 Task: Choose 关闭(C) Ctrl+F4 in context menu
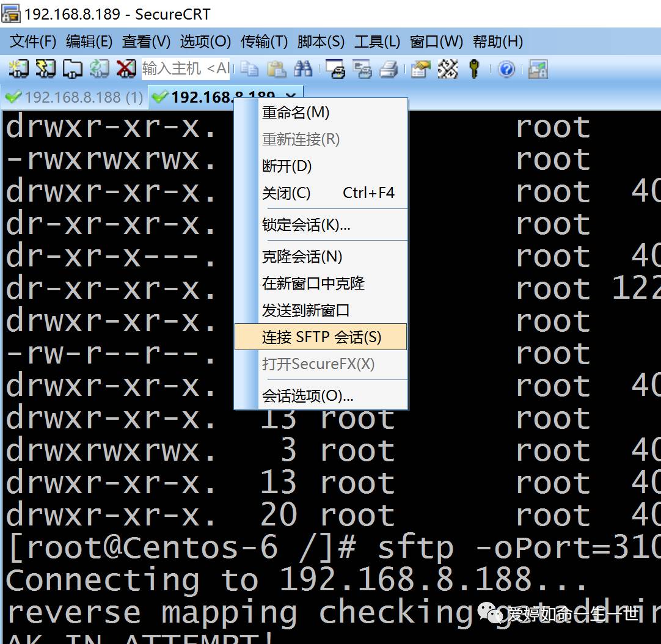pyautogui.click(x=321, y=193)
